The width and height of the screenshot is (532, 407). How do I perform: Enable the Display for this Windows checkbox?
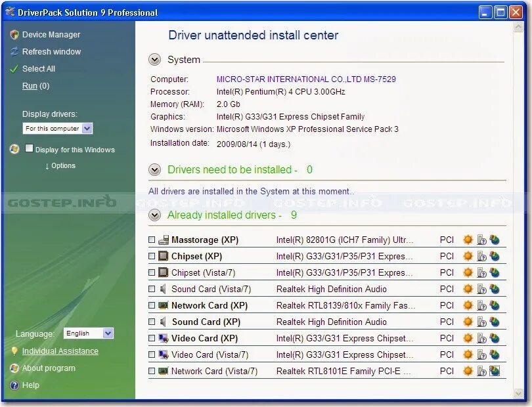point(28,148)
